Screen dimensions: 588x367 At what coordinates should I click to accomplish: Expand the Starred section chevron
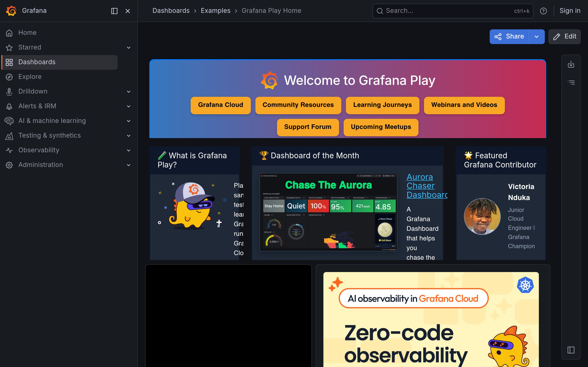(x=129, y=47)
